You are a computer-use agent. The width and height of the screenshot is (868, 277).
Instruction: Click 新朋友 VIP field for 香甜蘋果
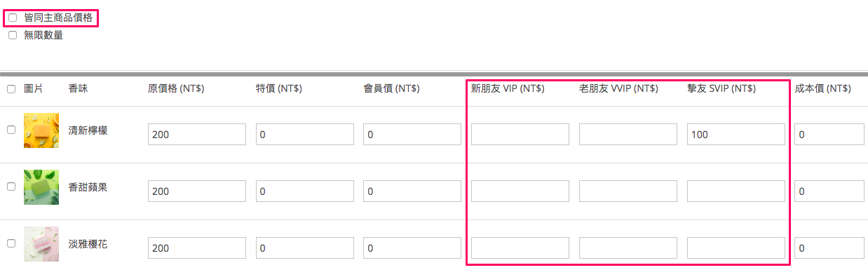click(520, 191)
